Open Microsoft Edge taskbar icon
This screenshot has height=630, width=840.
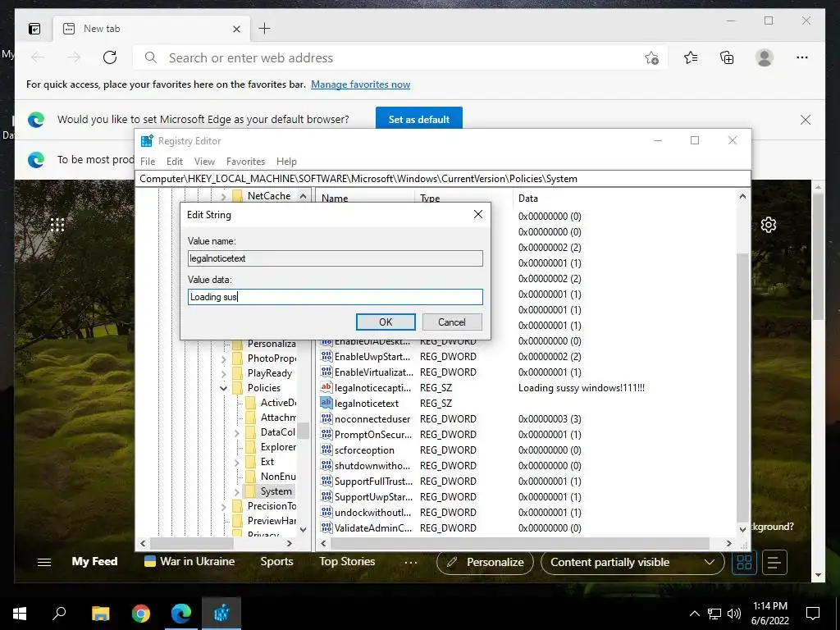(x=181, y=614)
